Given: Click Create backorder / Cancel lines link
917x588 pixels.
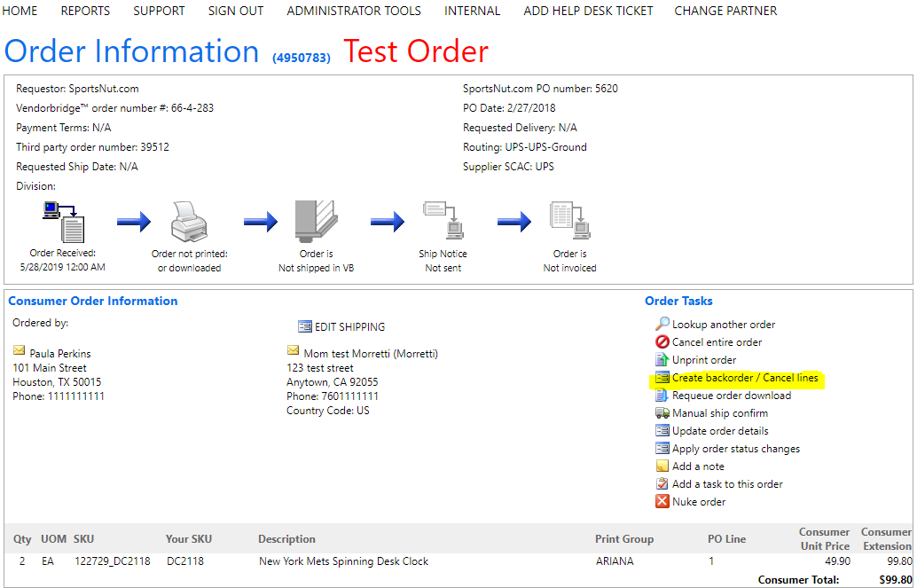Looking at the screenshot, I should [745, 378].
